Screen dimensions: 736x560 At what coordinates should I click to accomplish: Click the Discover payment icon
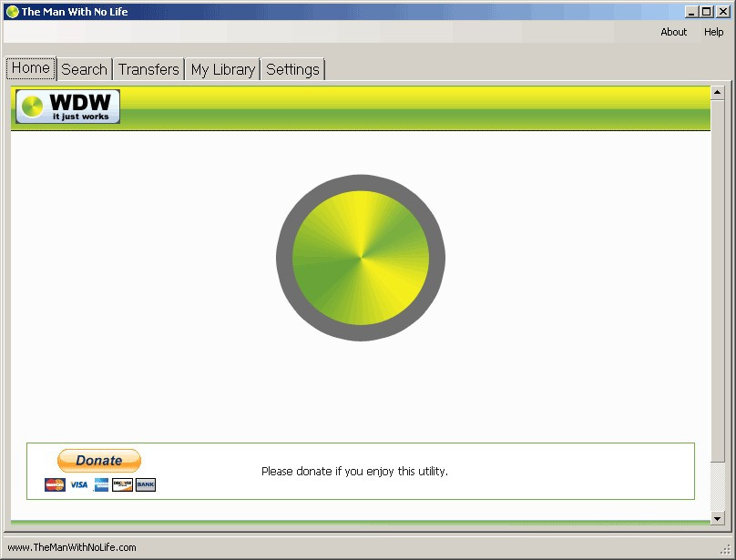point(122,484)
